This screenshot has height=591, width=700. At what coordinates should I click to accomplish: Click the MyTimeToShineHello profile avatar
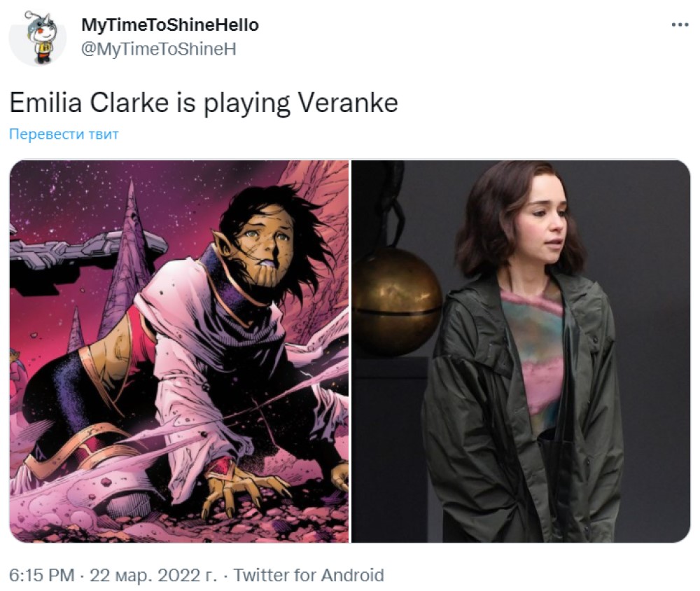point(38,38)
